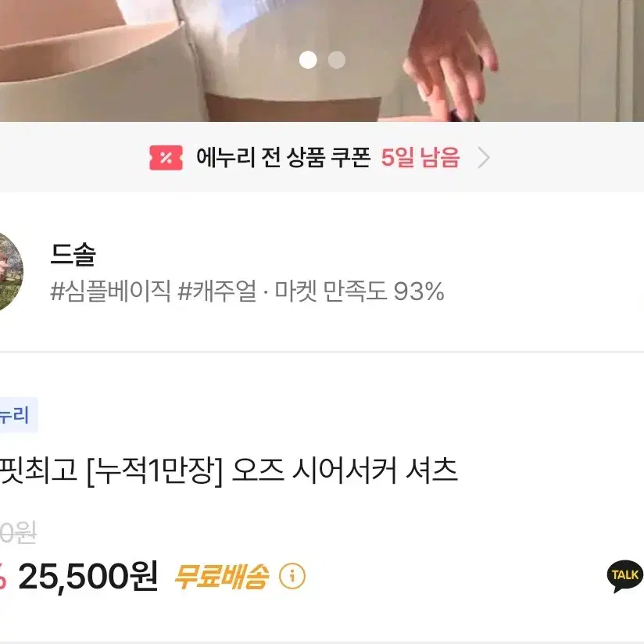Click the 25,500원 sale price
The height and width of the screenshot is (644, 644).
(88, 577)
